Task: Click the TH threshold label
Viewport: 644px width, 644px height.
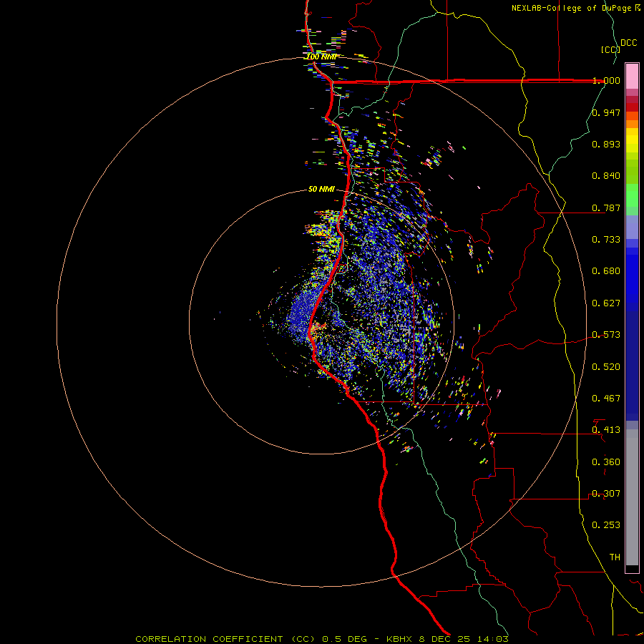Action: pyautogui.click(x=615, y=557)
